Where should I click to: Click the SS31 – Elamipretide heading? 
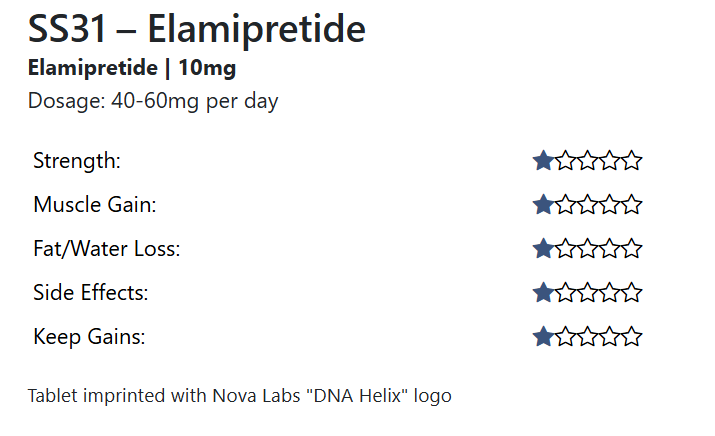(197, 30)
